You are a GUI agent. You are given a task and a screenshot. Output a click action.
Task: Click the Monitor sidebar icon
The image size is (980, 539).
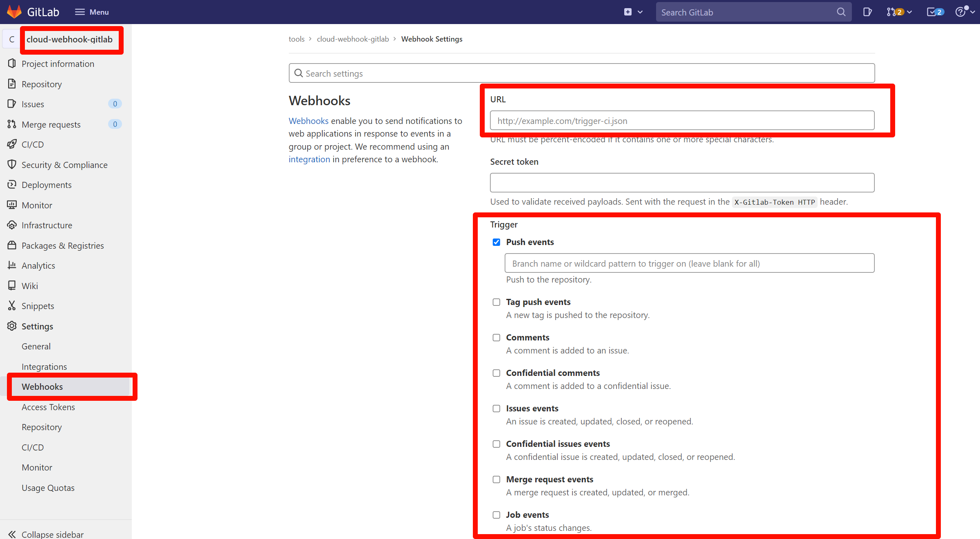[12, 205]
